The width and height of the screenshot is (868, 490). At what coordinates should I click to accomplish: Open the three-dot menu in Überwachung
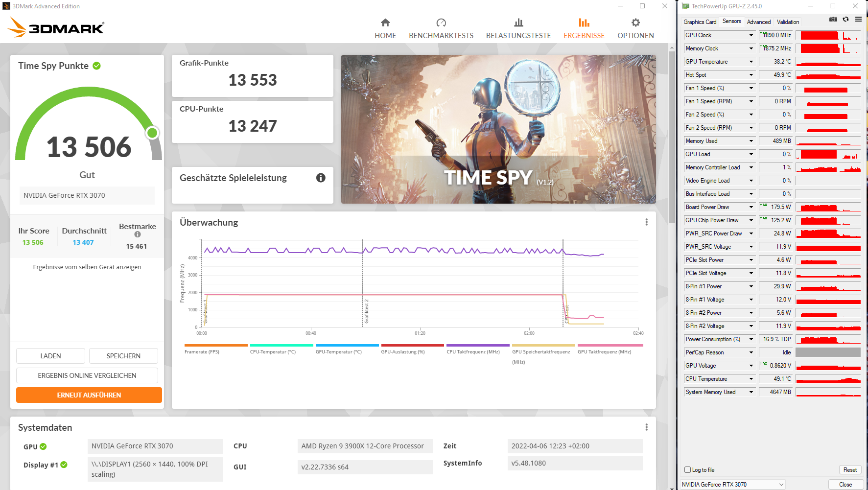(646, 222)
